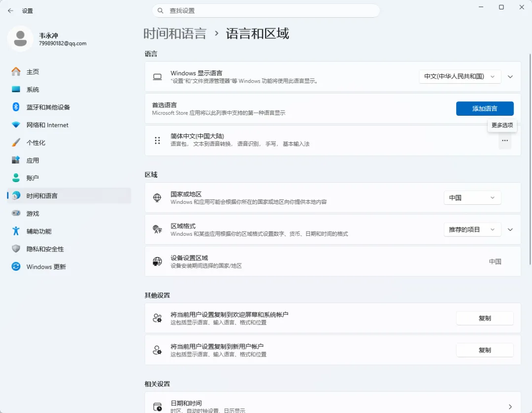Click 复制 for new user accounts
Image resolution: width=532 pixels, height=413 pixels.
coord(485,350)
